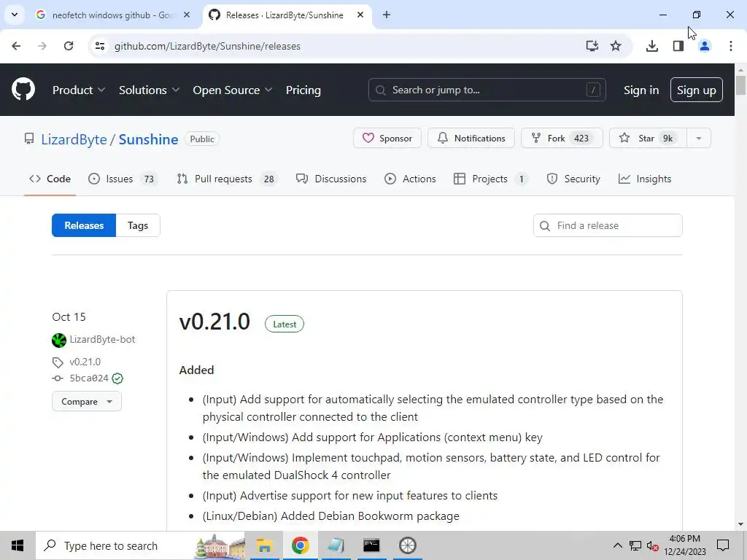The width and height of the screenshot is (747, 560).
Task: Open commit 5bca024 link
Action: pyautogui.click(x=88, y=378)
